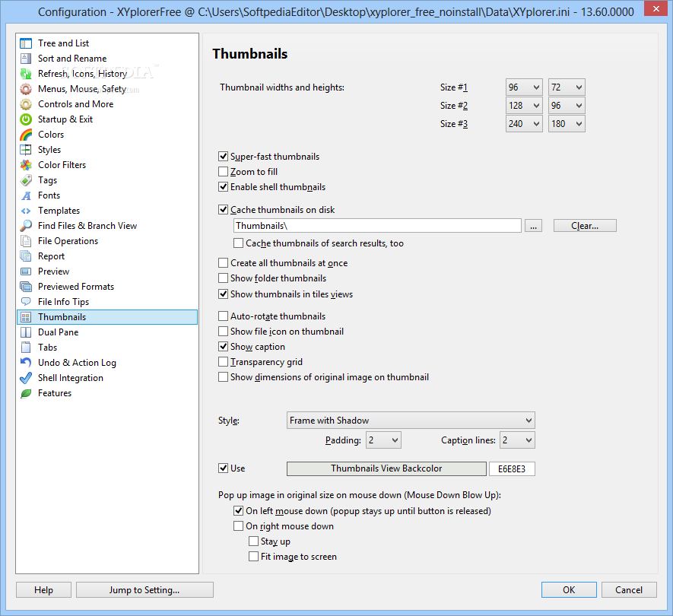Select Sort and Rename category label
The width and height of the screenshot is (673, 616).
[72, 59]
